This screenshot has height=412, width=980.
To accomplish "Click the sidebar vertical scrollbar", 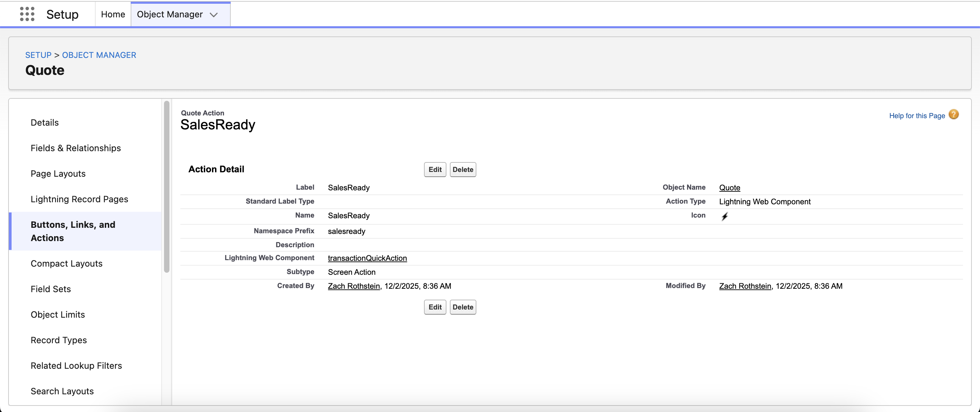I will [x=167, y=187].
